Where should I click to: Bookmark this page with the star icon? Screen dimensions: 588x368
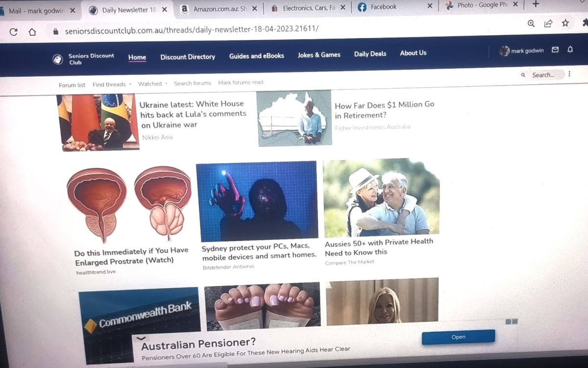[x=565, y=24]
